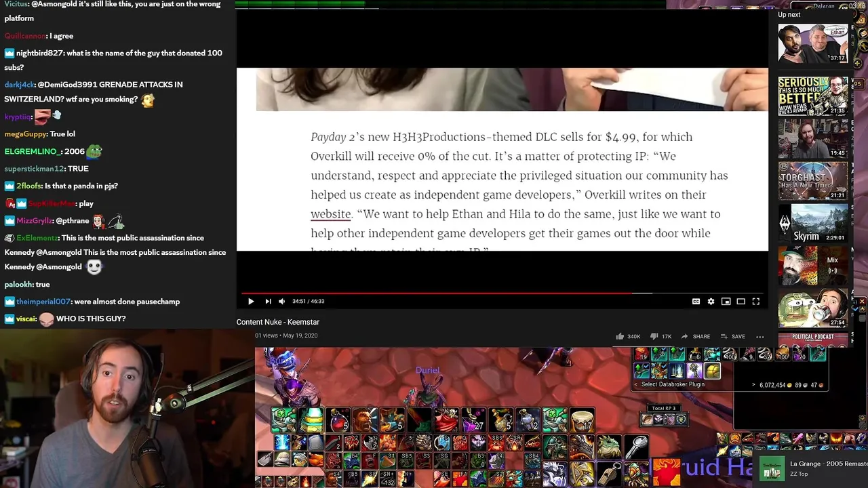Image resolution: width=868 pixels, height=488 pixels.
Task: Open the Political Podcast thumbnail
Action: (x=812, y=340)
